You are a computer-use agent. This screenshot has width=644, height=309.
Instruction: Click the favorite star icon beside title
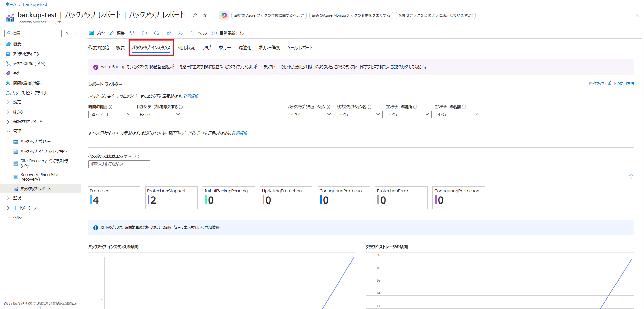tap(205, 15)
